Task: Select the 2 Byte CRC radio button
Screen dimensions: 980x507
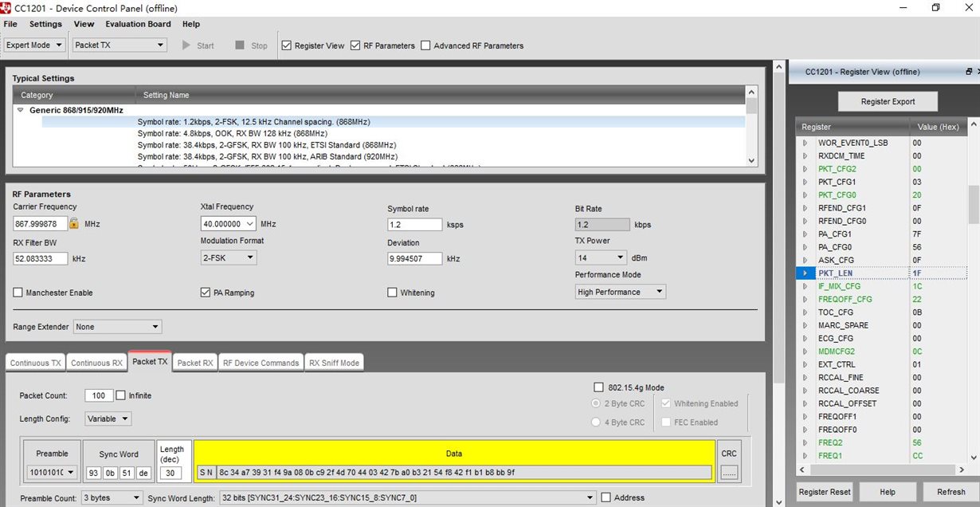Action: [x=596, y=403]
